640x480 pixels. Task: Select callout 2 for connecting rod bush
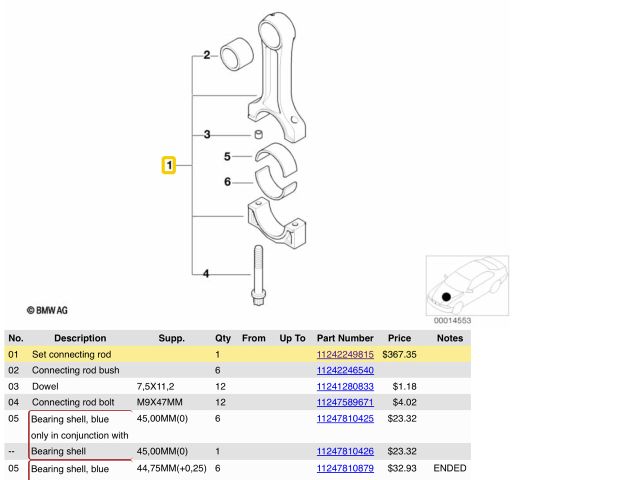coord(206,55)
